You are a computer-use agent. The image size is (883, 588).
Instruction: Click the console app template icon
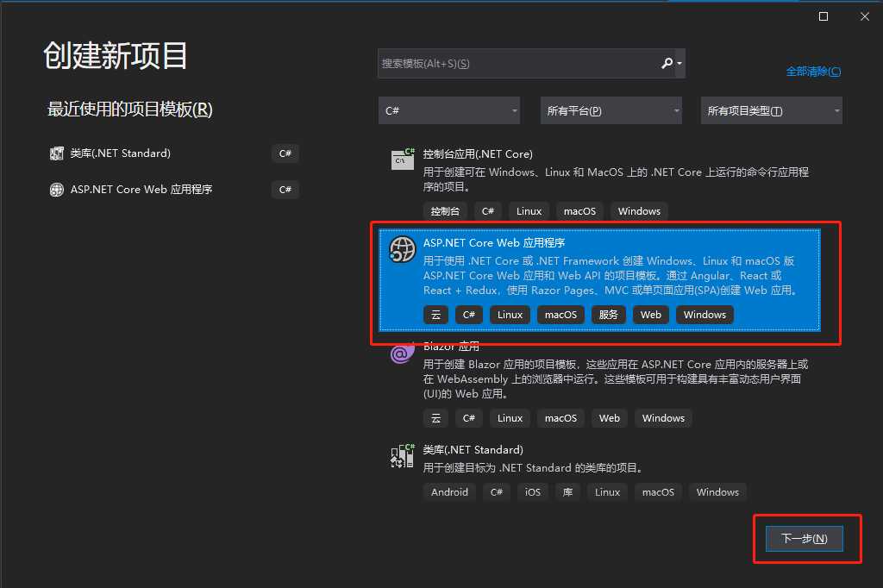(x=403, y=159)
